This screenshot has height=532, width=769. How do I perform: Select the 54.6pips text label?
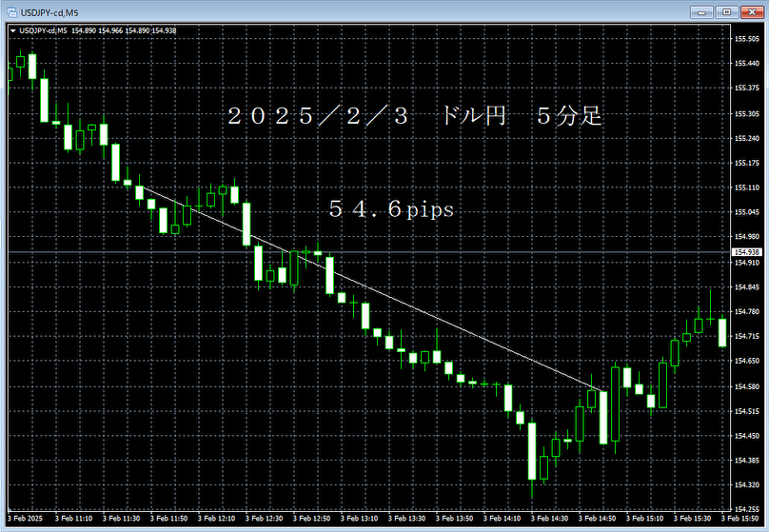[x=391, y=209]
